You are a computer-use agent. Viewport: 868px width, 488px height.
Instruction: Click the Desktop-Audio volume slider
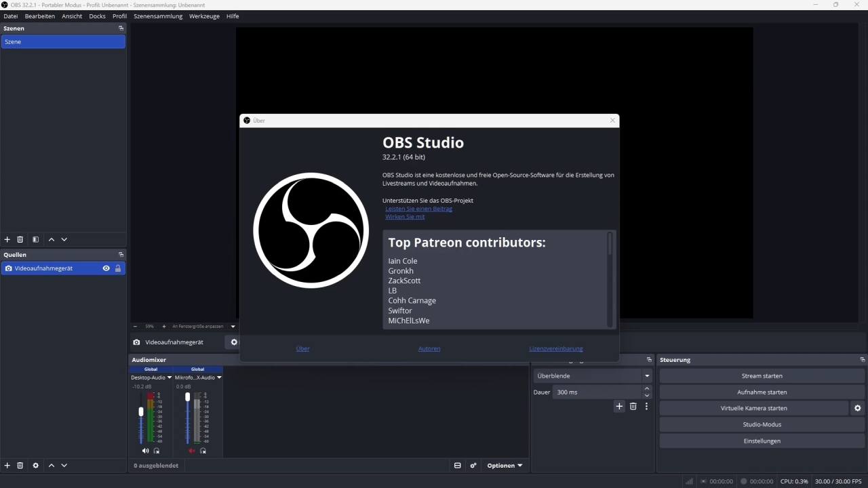coord(141,418)
